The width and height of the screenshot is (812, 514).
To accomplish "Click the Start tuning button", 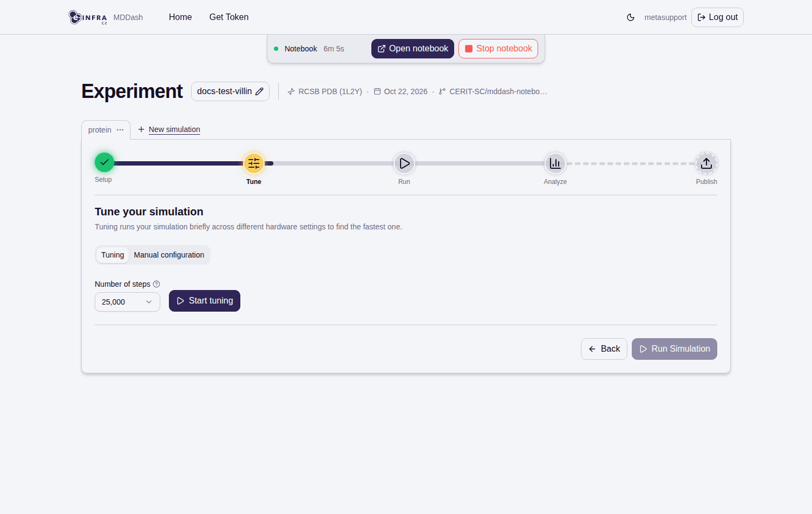I will point(205,301).
